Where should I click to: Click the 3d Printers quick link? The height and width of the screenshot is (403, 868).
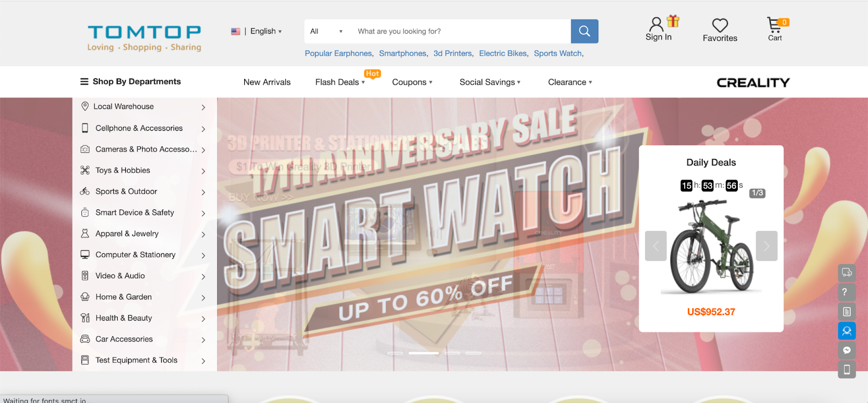tap(452, 53)
